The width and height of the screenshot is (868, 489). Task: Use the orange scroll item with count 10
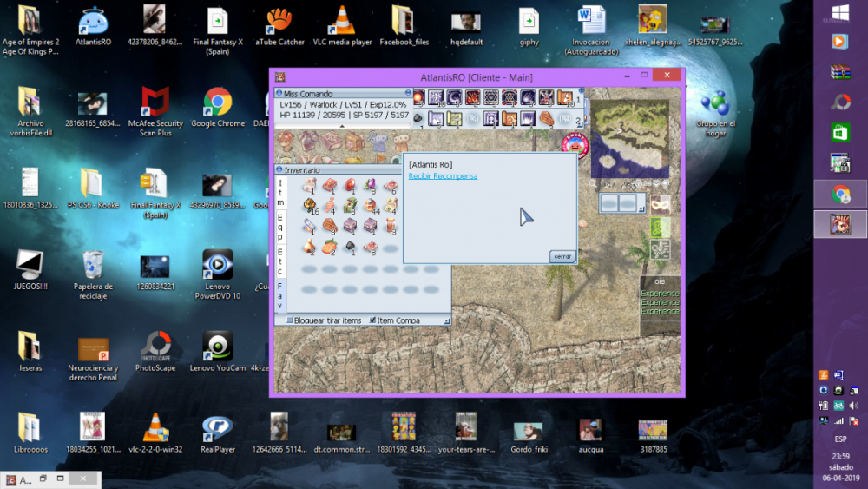click(565, 98)
